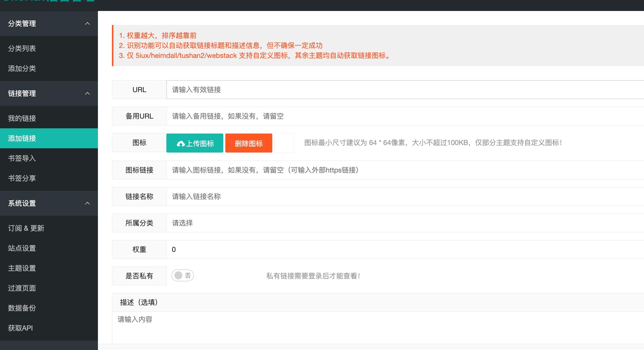Open the 分类列表 page
Image resolution: width=644 pixels, height=350 pixels.
pos(22,48)
